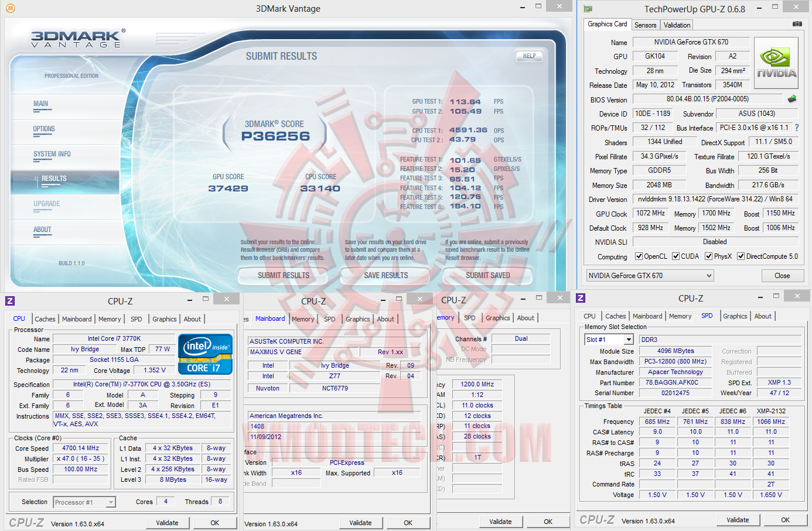Open the NVIDIA GeForce GTX 670 card dropdown

click(x=650, y=276)
